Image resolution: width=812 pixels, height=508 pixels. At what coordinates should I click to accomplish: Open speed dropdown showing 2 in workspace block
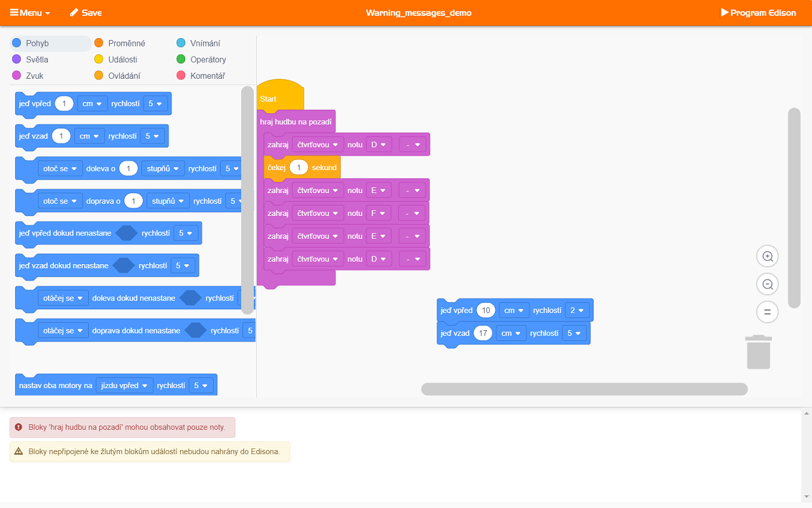[x=577, y=311]
